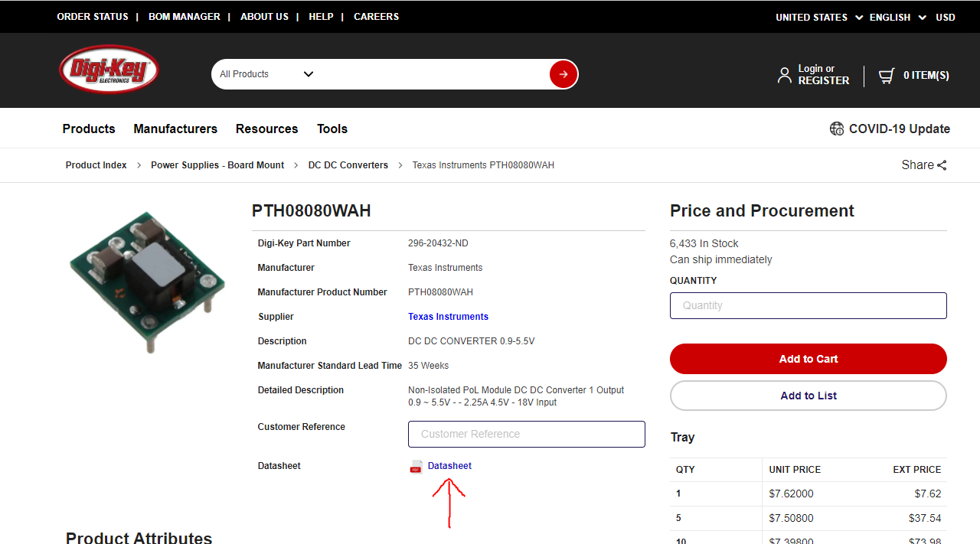Click the Login or Register link
This screenshot has width=980, height=544.
coord(824,74)
